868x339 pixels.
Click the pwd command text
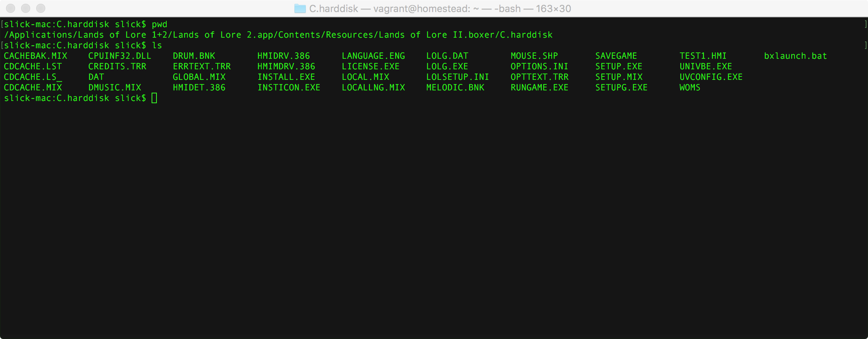tap(159, 24)
